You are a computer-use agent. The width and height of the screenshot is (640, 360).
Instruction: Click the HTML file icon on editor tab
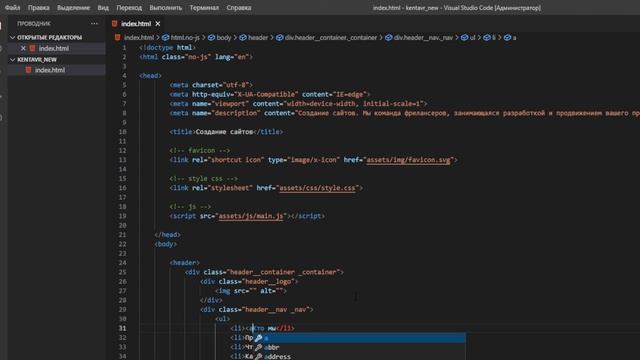[x=115, y=24]
